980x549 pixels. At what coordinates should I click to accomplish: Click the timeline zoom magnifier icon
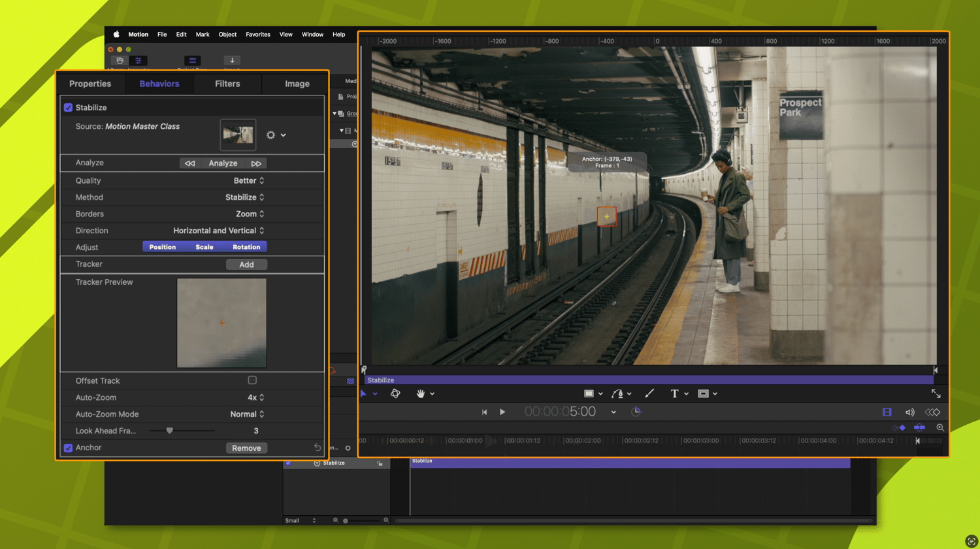pos(940,427)
